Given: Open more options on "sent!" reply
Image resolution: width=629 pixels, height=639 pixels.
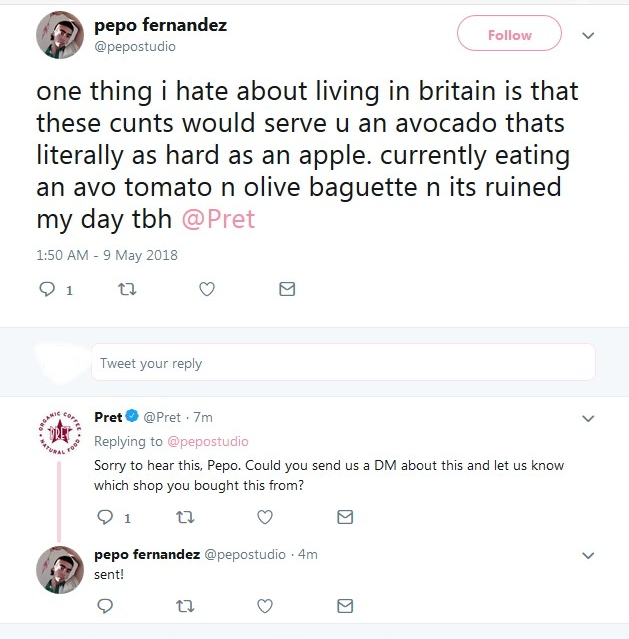Looking at the screenshot, I should pos(588,554).
